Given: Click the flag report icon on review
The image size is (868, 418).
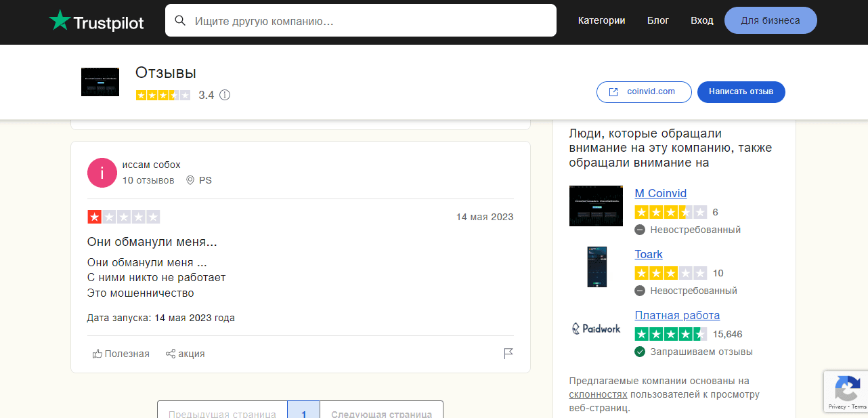Looking at the screenshot, I should pos(508,354).
